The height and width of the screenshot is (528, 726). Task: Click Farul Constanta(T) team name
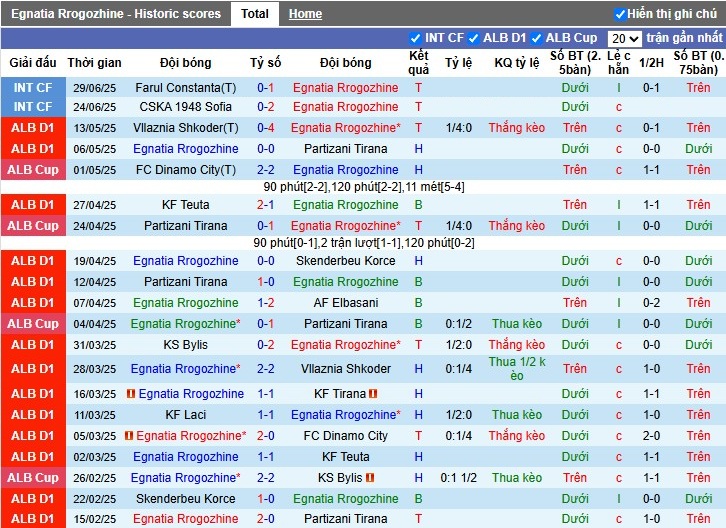[x=186, y=88]
